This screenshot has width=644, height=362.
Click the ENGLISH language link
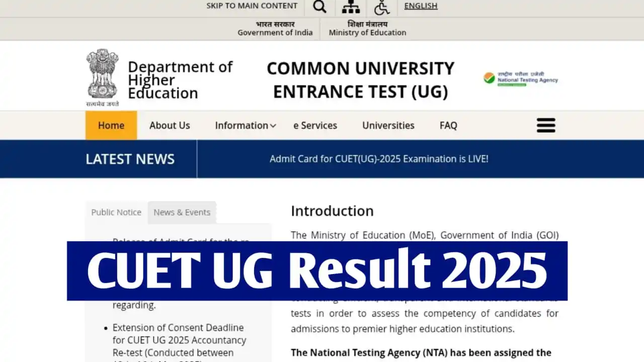click(x=421, y=6)
